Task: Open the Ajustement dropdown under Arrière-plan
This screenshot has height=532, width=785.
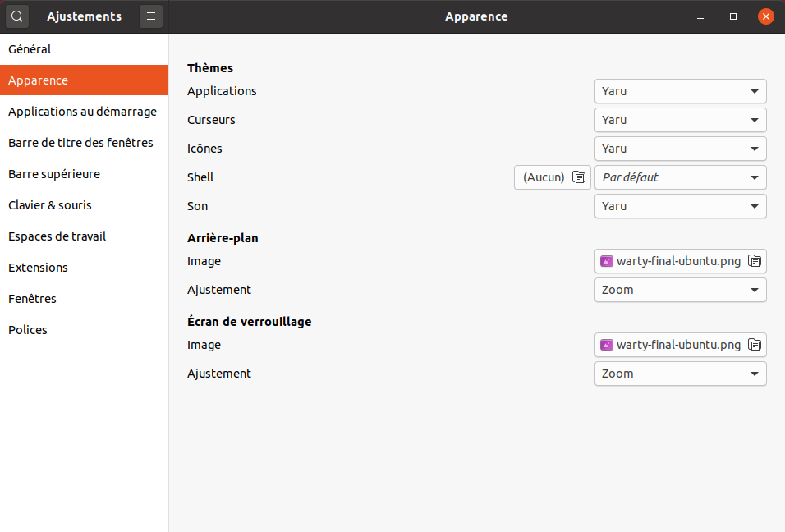Action: [680, 290]
